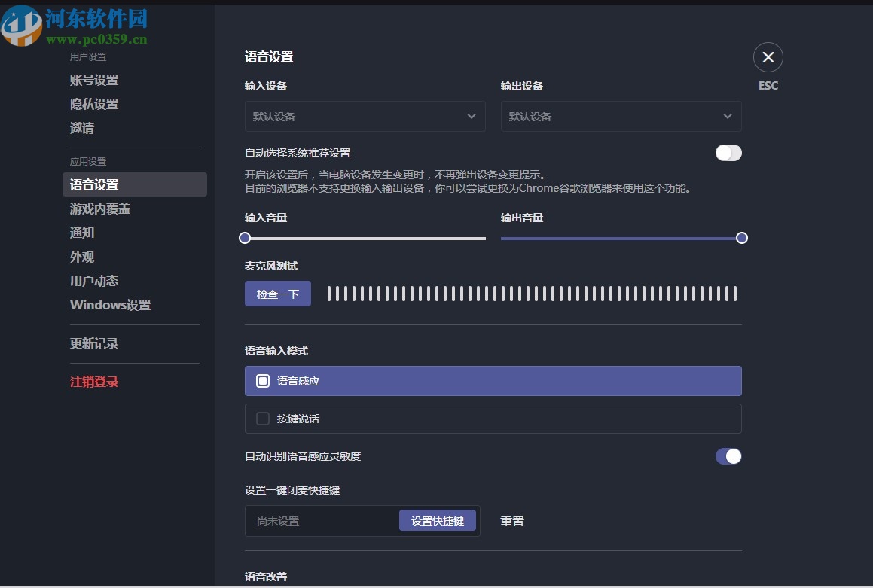Open 隐私设置 settings
Viewport: 873px width, 588px height.
(x=93, y=104)
